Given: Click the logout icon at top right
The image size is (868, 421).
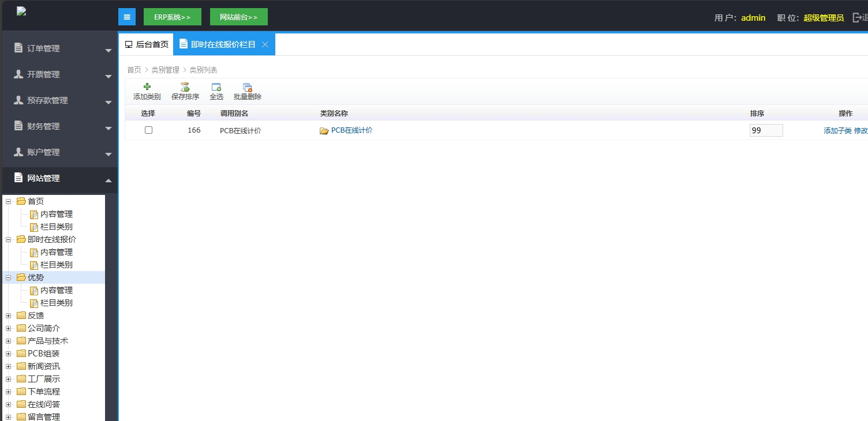Looking at the screenshot, I should tap(857, 18).
